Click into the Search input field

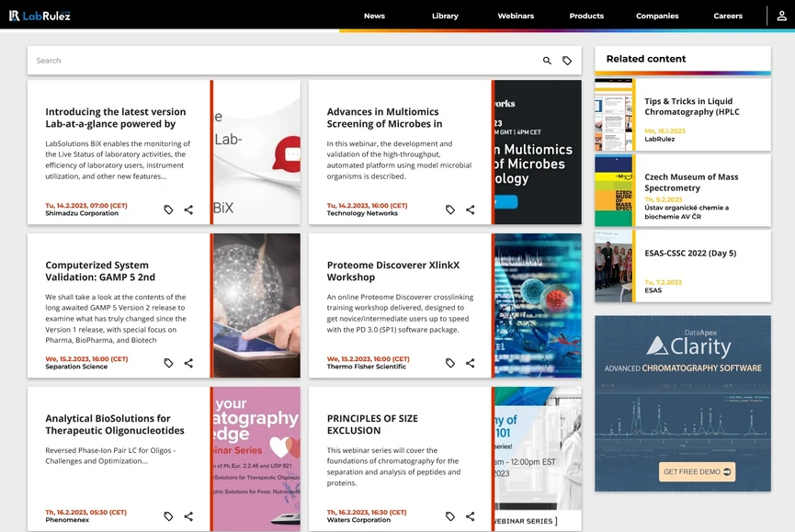tap(284, 61)
